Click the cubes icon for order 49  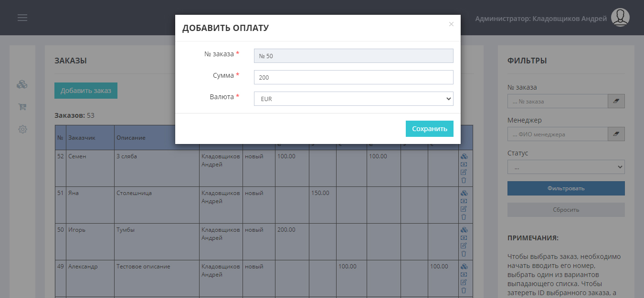click(464, 266)
